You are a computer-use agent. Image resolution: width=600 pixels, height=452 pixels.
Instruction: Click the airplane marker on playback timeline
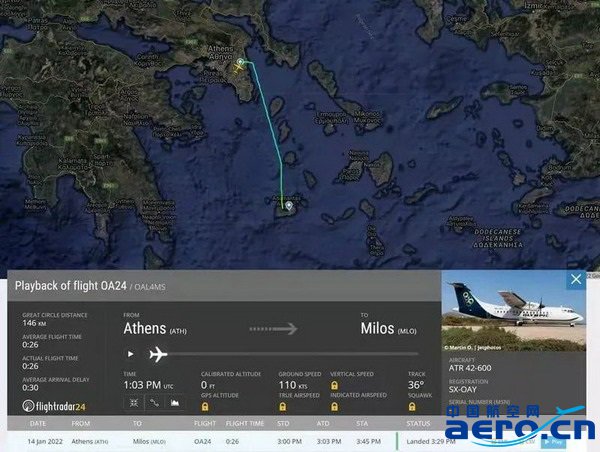pos(158,354)
